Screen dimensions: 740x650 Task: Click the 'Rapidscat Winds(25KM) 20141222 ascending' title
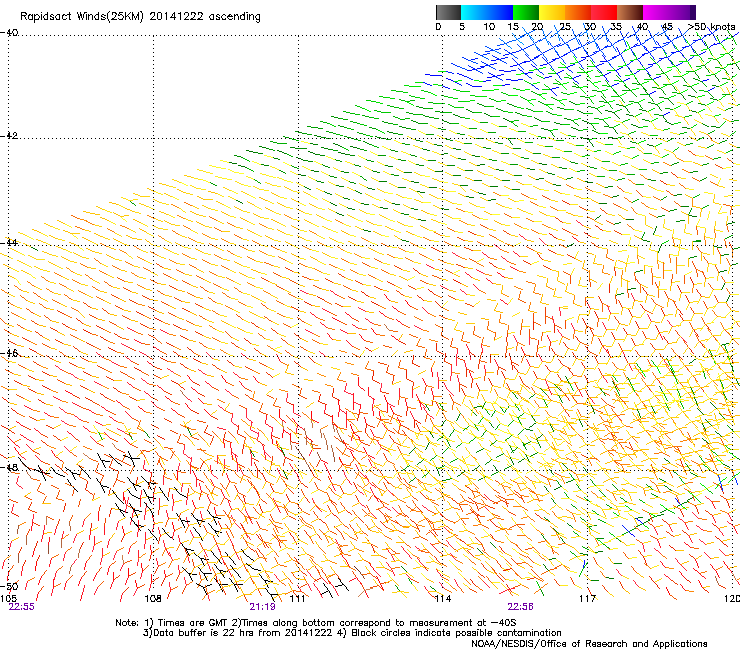(x=140, y=17)
